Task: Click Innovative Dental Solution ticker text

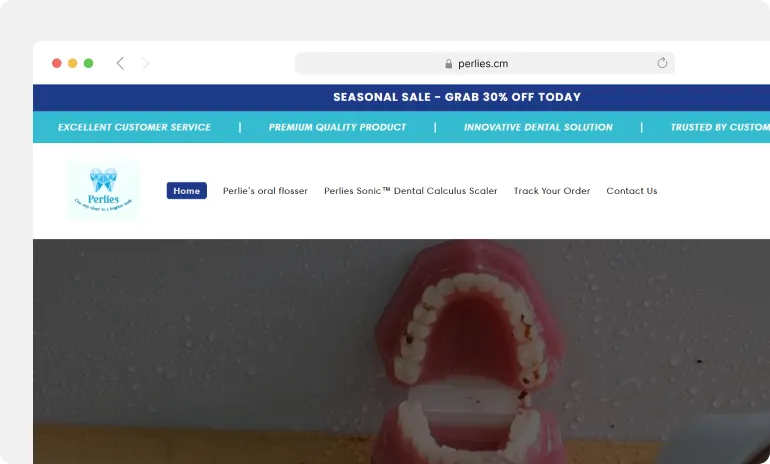Action: click(x=538, y=127)
